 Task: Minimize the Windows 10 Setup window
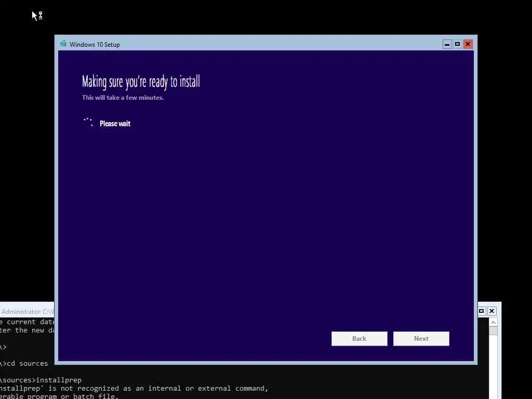click(447, 44)
